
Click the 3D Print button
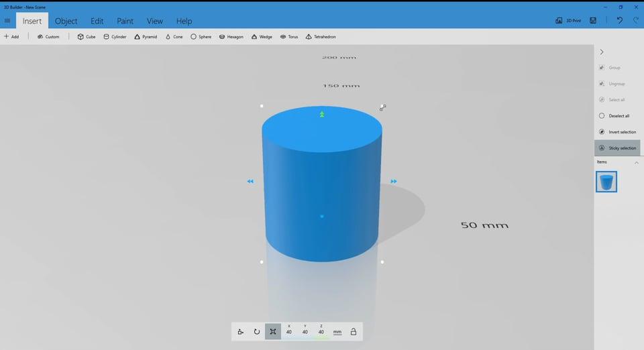tap(568, 21)
